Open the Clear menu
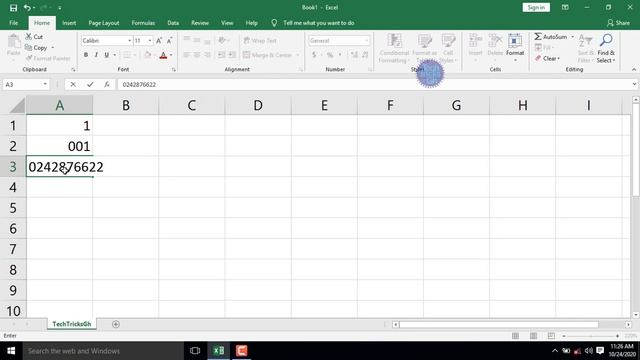This screenshot has height=360, width=640. (547, 58)
